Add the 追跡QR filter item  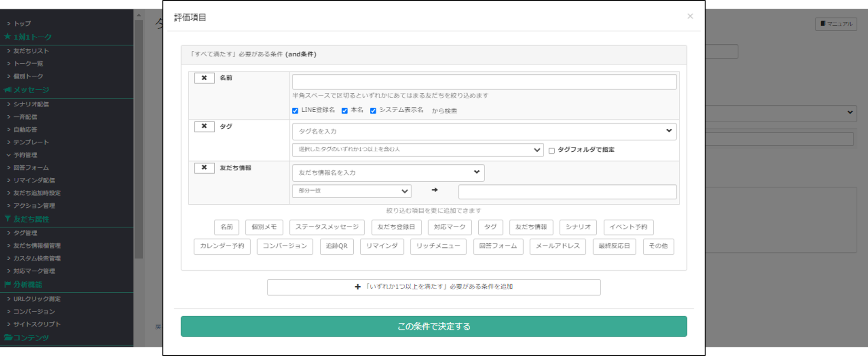click(x=336, y=246)
